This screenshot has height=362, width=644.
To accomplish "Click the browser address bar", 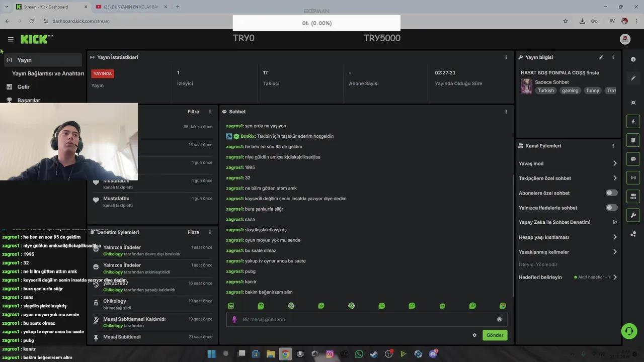I will pyautogui.click(x=302, y=21).
